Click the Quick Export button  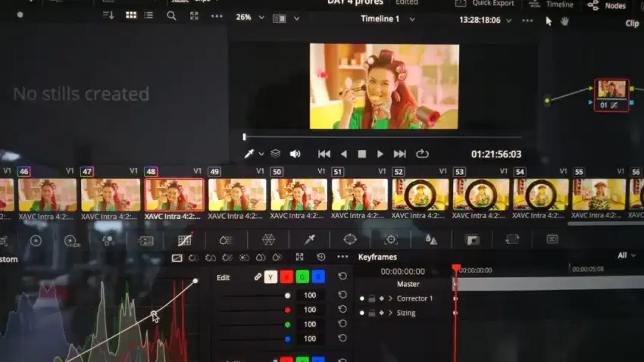tap(485, 3)
